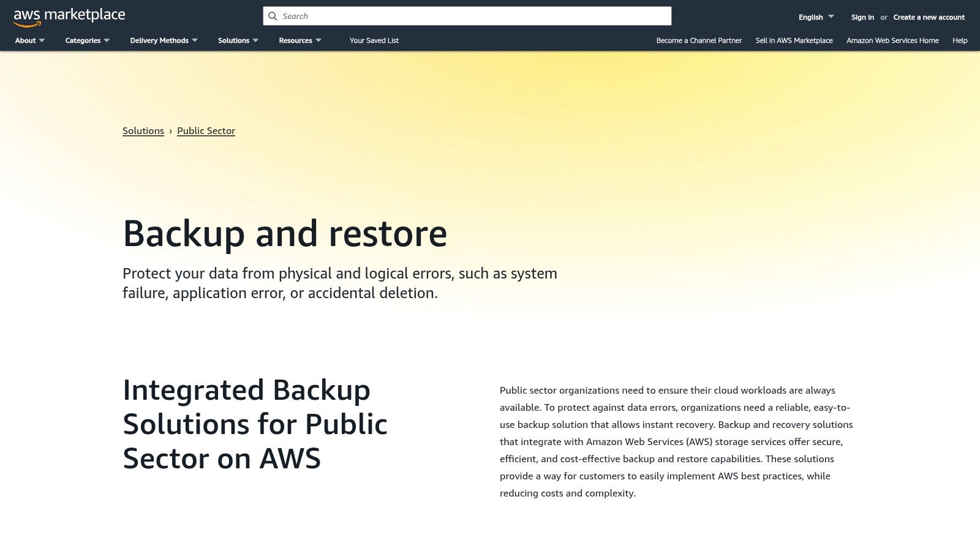Viewport: 980px width, 551px height.
Task: Click the AWS Marketplace logo
Action: click(x=69, y=17)
